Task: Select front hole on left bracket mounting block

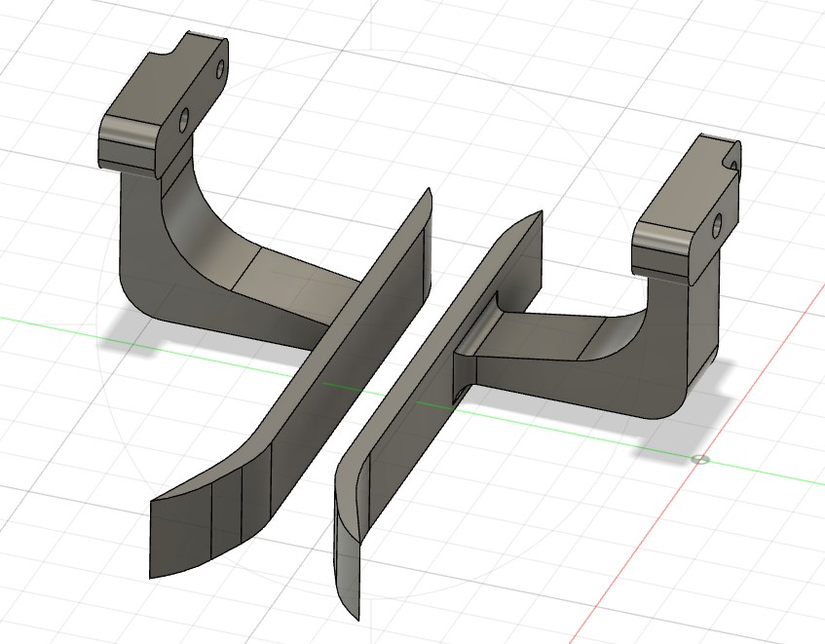Action: [x=183, y=121]
